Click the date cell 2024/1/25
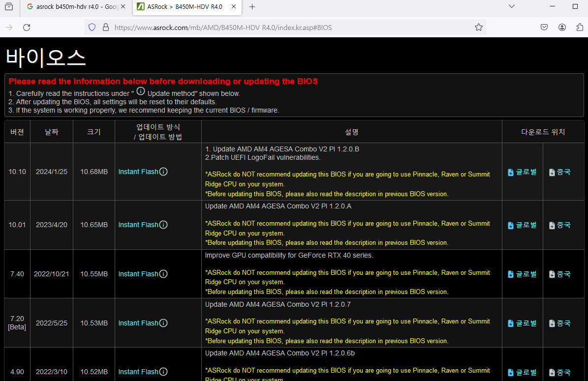 coord(51,172)
